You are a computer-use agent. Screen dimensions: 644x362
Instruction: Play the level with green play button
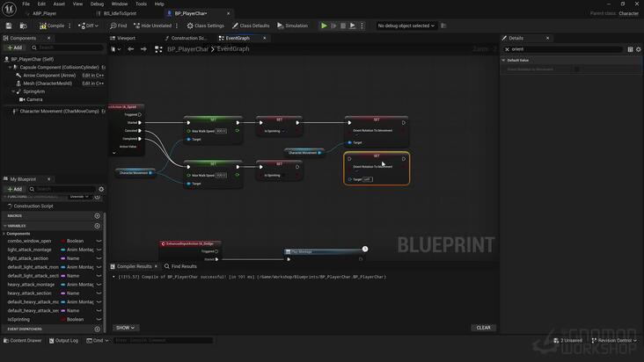click(x=324, y=25)
